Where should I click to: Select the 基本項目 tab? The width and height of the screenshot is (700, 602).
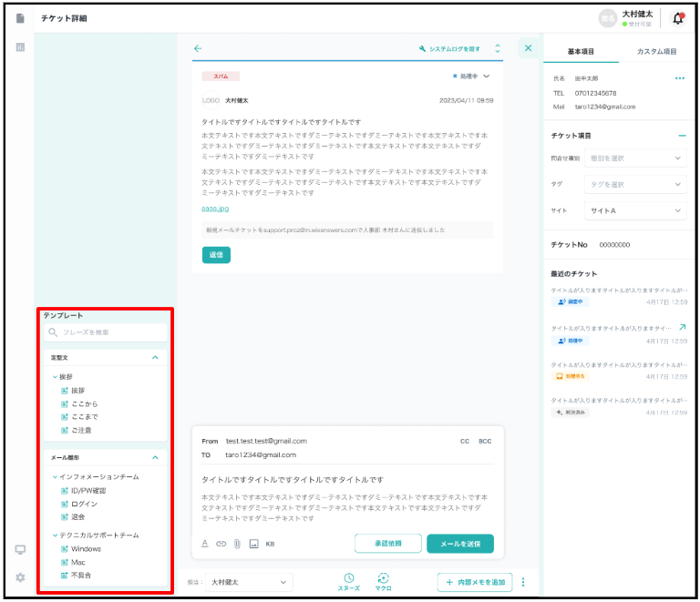pyautogui.click(x=581, y=51)
